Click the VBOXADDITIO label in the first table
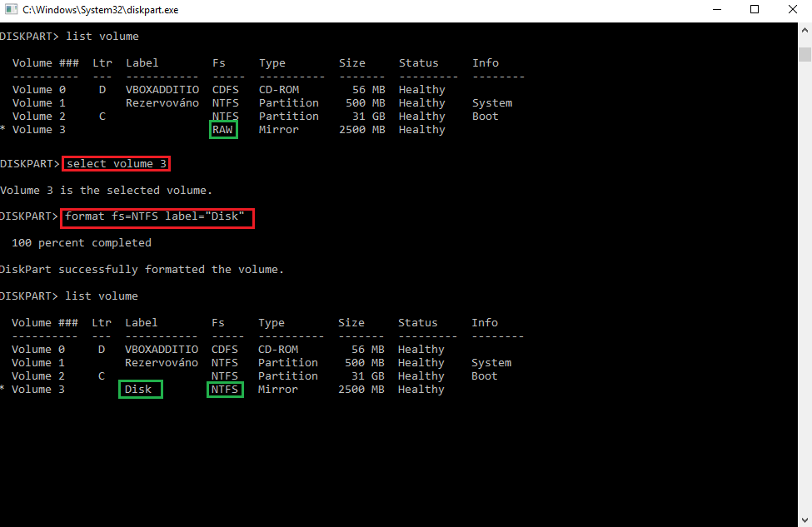Viewport: 812px width, 527px height. [162, 90]
